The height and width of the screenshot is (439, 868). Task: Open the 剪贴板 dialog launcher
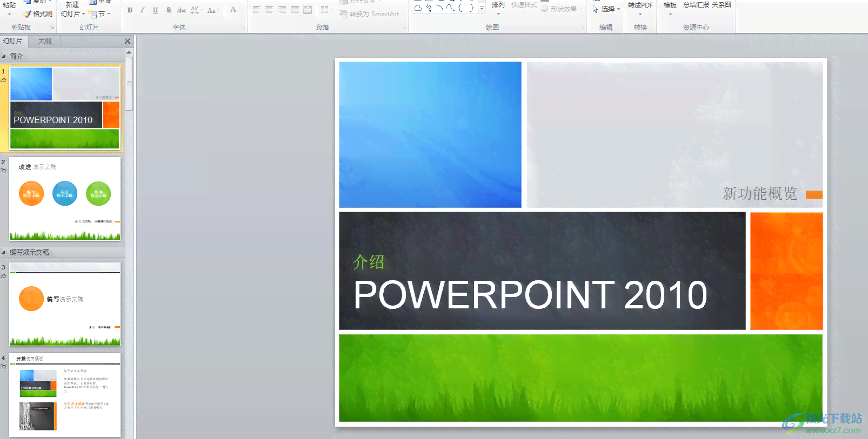(52, 27)
